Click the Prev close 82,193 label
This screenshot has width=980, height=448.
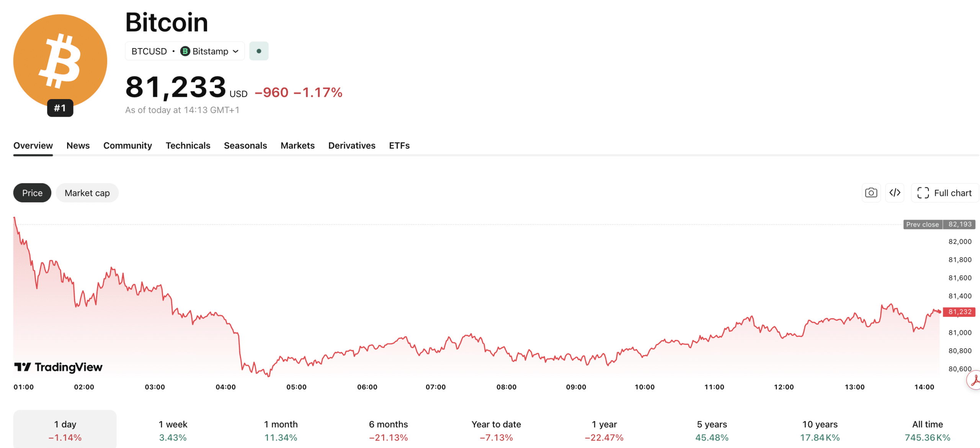coord(939,225)
